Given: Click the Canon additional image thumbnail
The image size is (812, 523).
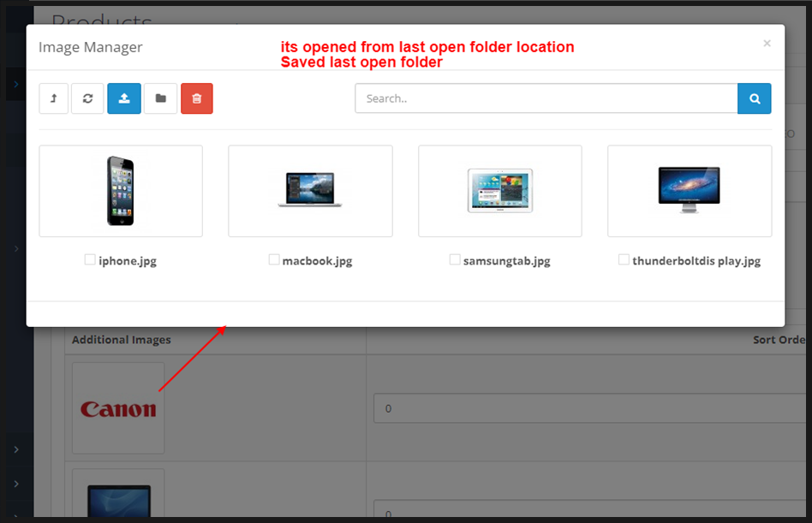Looking at the screenshot, I should click(x=117, y=408).
